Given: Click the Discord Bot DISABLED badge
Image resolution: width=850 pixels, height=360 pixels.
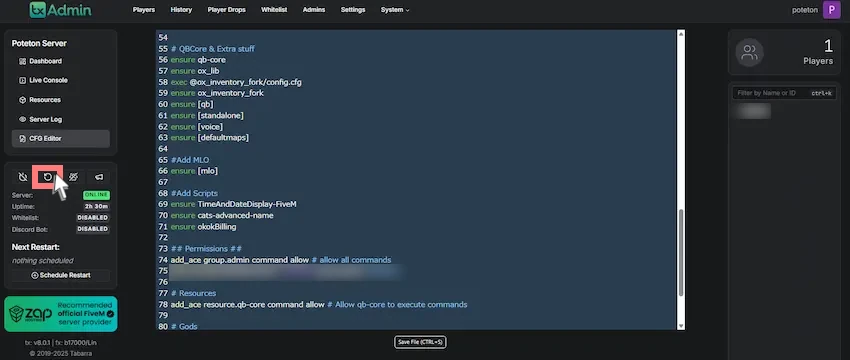Looking at the screenshot, I should tap(93, 229).
